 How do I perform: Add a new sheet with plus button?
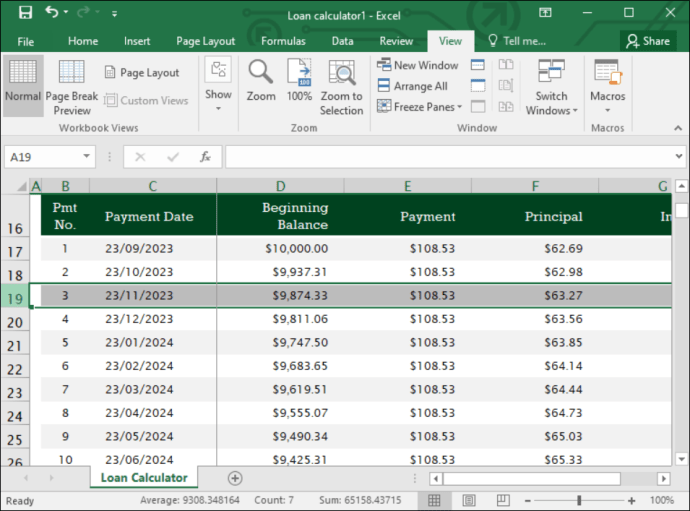(235, 478)
